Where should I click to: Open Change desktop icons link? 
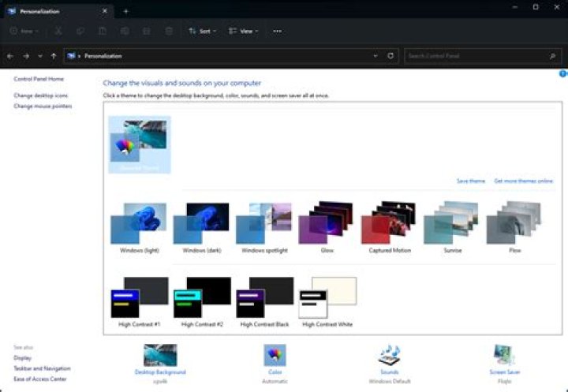(x=40, y=95)
